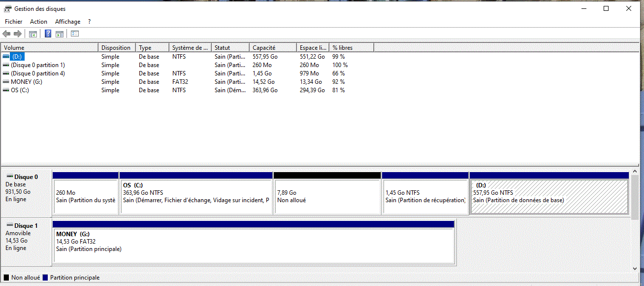Open the Fichier menu
The image size is (644, 286).
pyautogui.click(x=14, y=22)
